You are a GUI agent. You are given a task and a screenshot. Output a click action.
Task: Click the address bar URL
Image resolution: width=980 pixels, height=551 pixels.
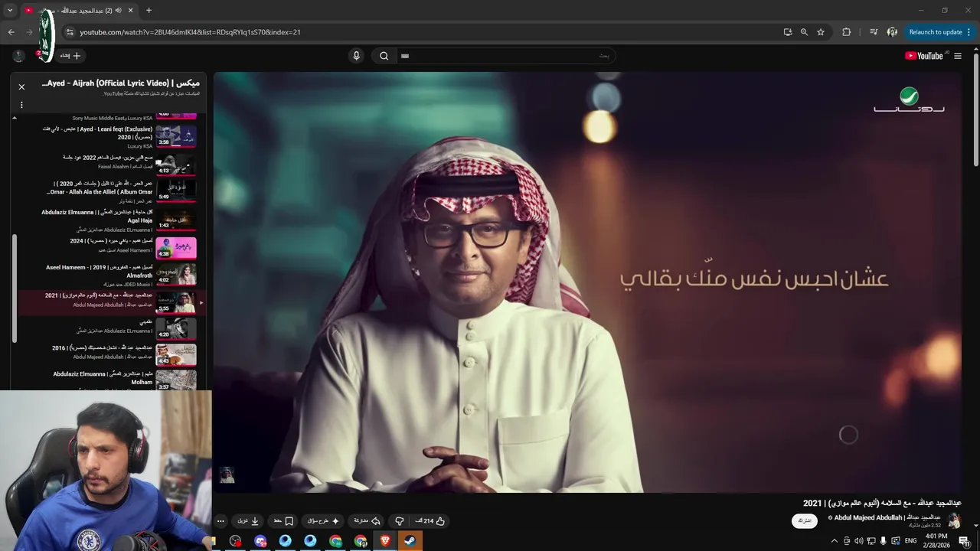[190, 32]
